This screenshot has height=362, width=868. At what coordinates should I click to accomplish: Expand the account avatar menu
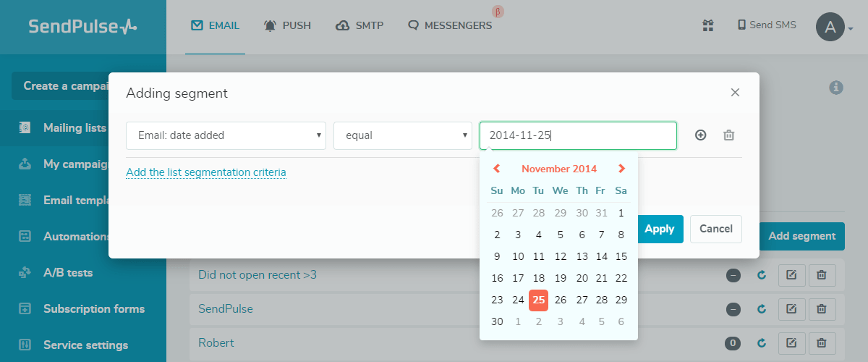click(x=835, y=28)
